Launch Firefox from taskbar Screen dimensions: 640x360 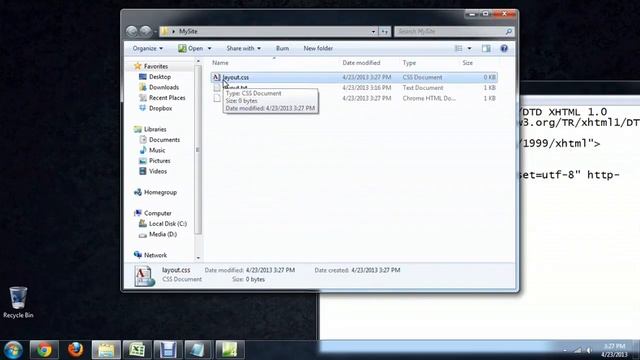[75, 350]
